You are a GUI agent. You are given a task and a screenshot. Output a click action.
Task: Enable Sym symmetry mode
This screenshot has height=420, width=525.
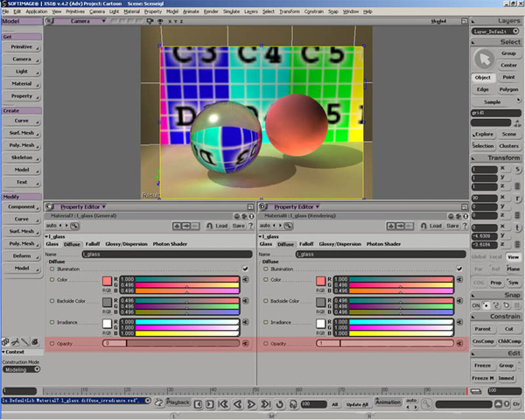coord(513,283)
